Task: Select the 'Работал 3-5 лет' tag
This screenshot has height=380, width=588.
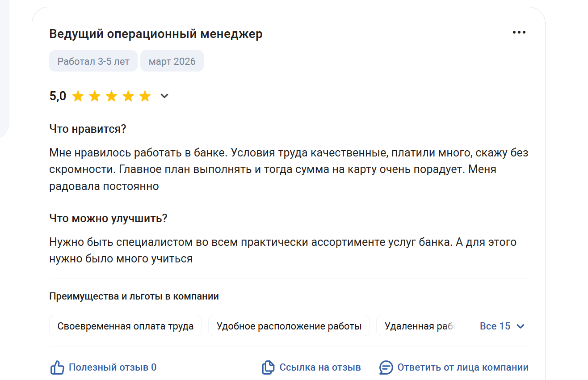Action: point(93,61)
